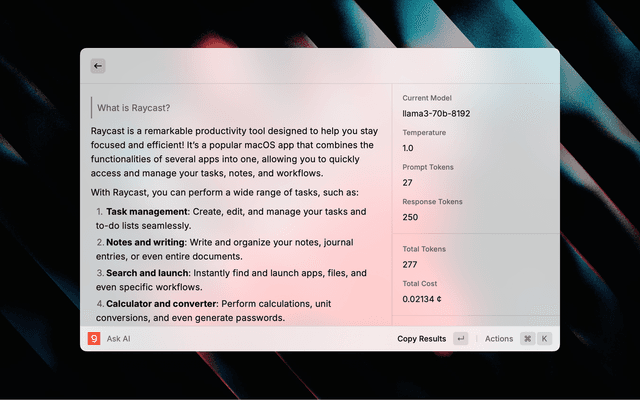The height and width of the screenshot is (400, 640).
Task: Click the Copy Results button
Action: [421, 339]
